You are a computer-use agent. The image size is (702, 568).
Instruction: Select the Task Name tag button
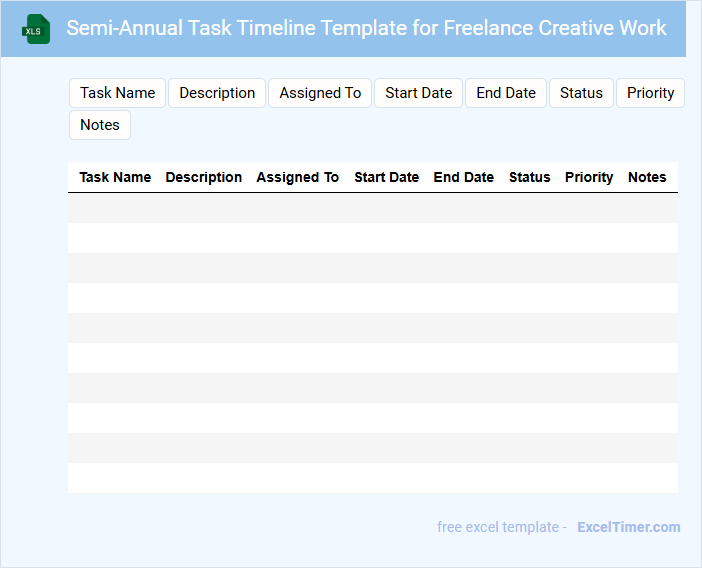(117, 93)
